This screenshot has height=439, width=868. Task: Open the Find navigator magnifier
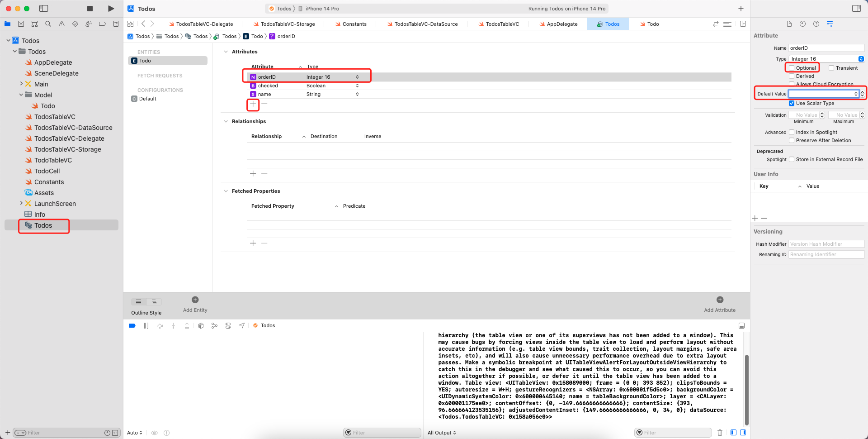click(48, 24)
